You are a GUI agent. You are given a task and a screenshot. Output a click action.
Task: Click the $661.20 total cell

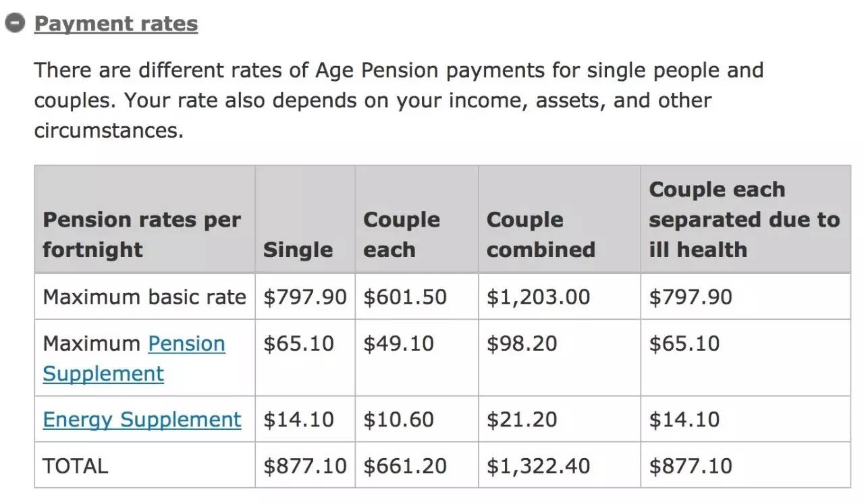click(x=405, y=466)
